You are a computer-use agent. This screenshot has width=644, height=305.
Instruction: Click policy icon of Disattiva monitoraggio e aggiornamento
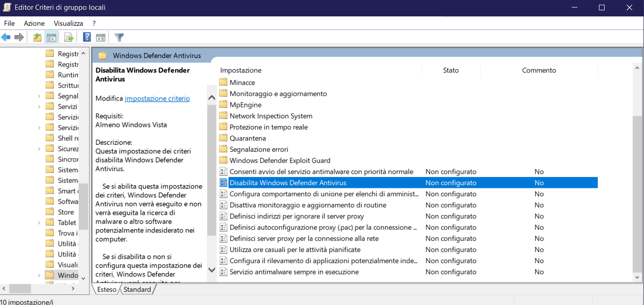coord(223,205)
